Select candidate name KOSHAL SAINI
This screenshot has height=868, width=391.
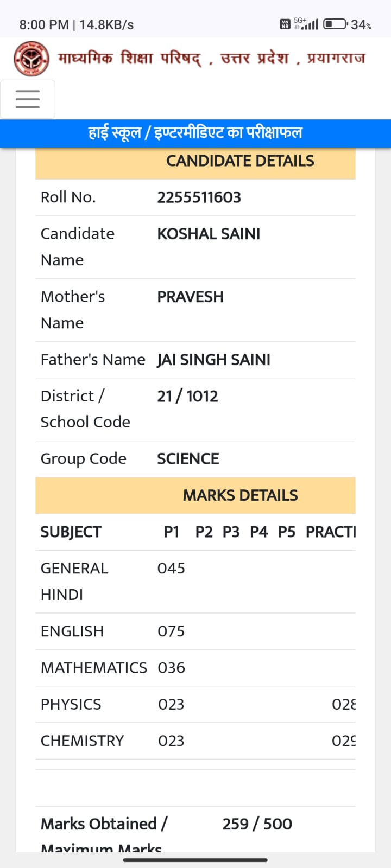[x=209, y=234]
